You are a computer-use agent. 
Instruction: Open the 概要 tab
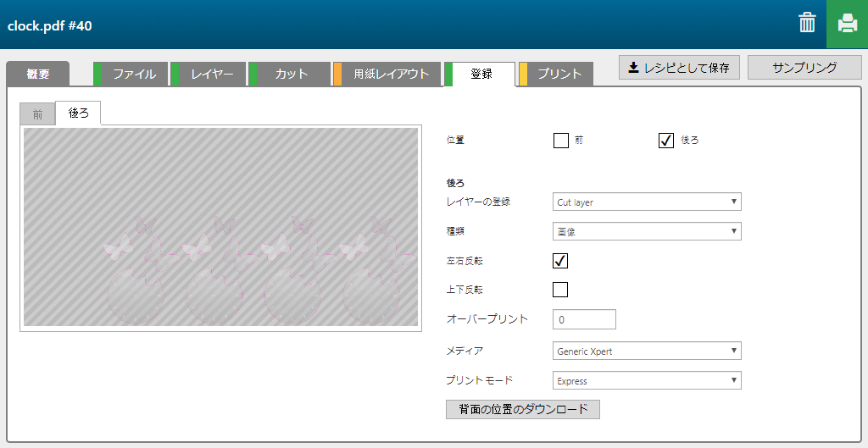point(37,74)
